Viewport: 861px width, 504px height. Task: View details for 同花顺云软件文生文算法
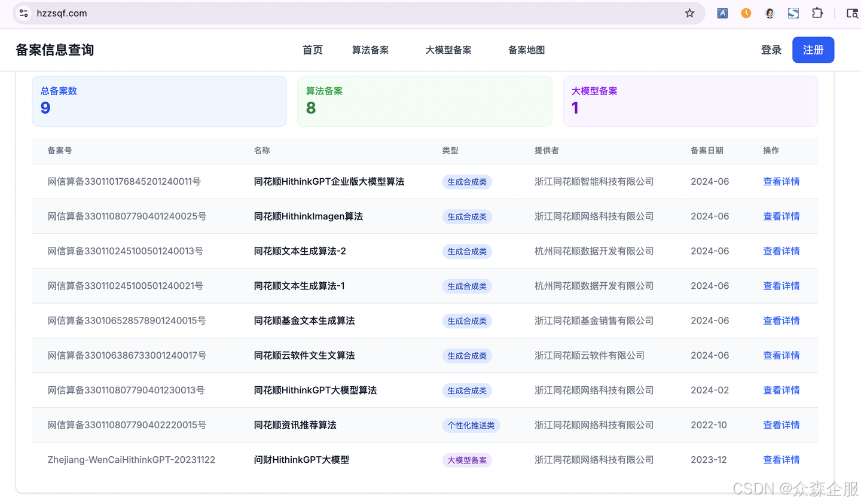(x=781, y=355)
